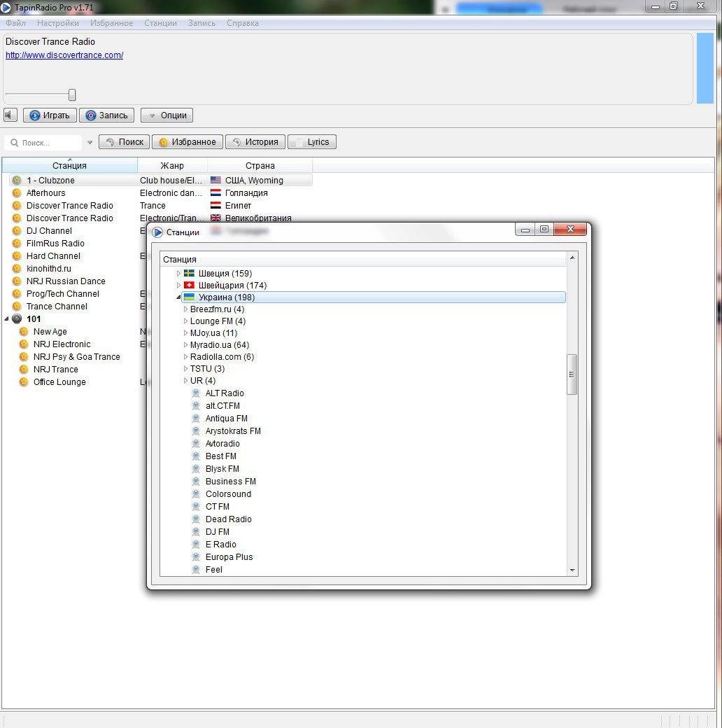Viewport: 722px width, 728px height.
Task: Expand the Myradio.ua (64) group
Action: tap(185, 344)
